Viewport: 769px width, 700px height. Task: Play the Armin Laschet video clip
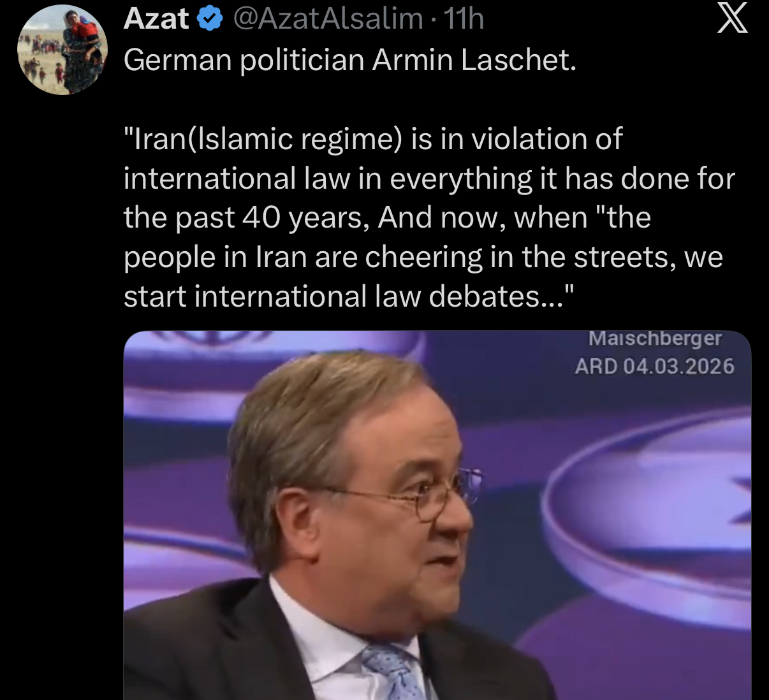pos(437,515)
